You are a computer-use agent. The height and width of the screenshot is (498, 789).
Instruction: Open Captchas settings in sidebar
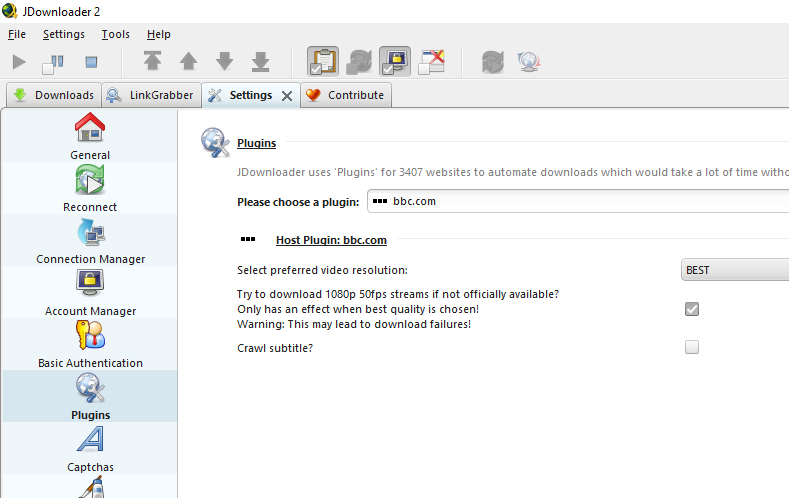coord(90,448)
